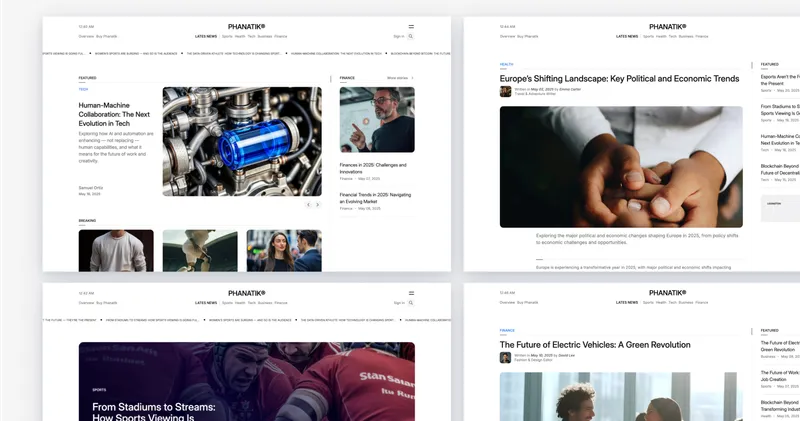Open hamburger menu on the Stadiums to Streams page

pyautogui.click(x=410, y=292)
